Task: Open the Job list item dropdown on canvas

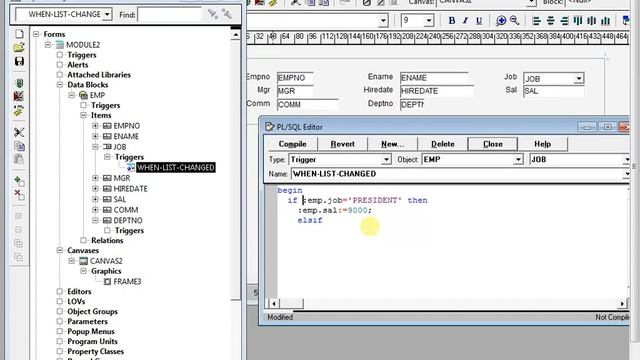Action: (x=579, y=78)
